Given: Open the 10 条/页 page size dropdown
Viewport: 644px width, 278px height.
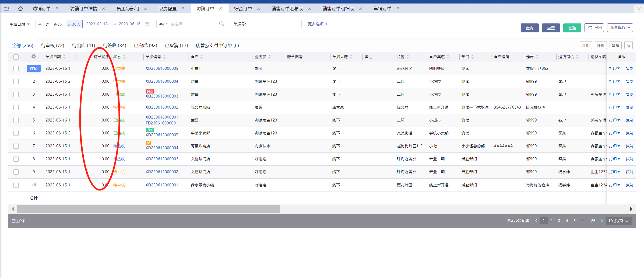Looking at the screenshot, I should pyautogui.click(x=618, y=221).
